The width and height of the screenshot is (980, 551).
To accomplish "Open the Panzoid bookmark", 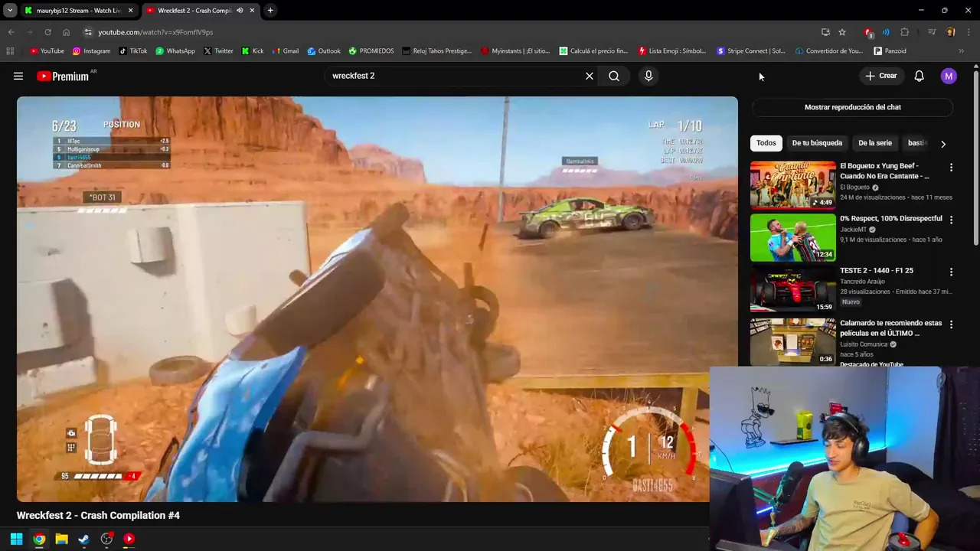I will 890,51.
